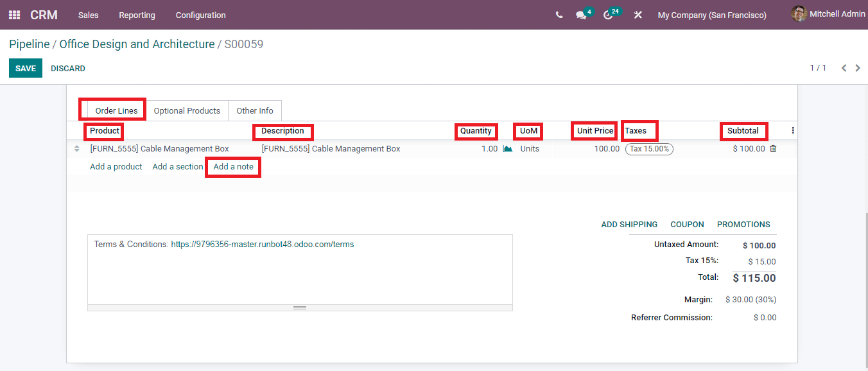Image resolution: width=868 pixels, height=371 pixels.
Task: Click the Subtotal column header
Action: tap(743, 131)
